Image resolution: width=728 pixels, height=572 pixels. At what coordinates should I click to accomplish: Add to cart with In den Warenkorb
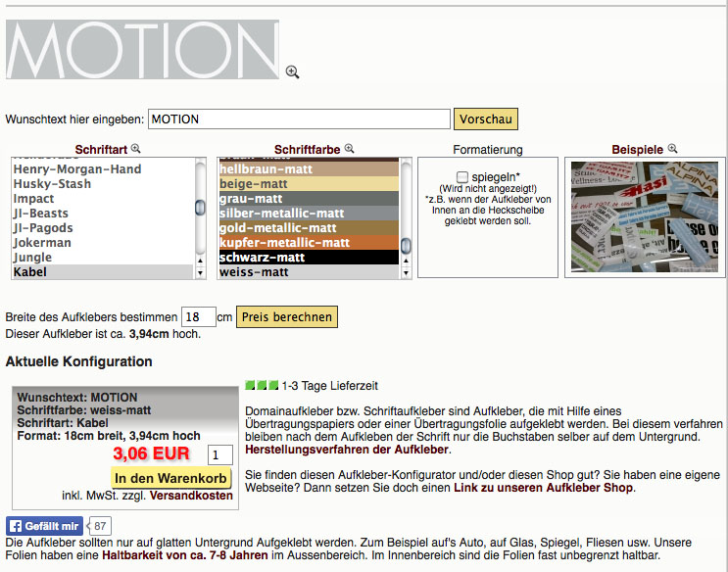click(171, 478)
